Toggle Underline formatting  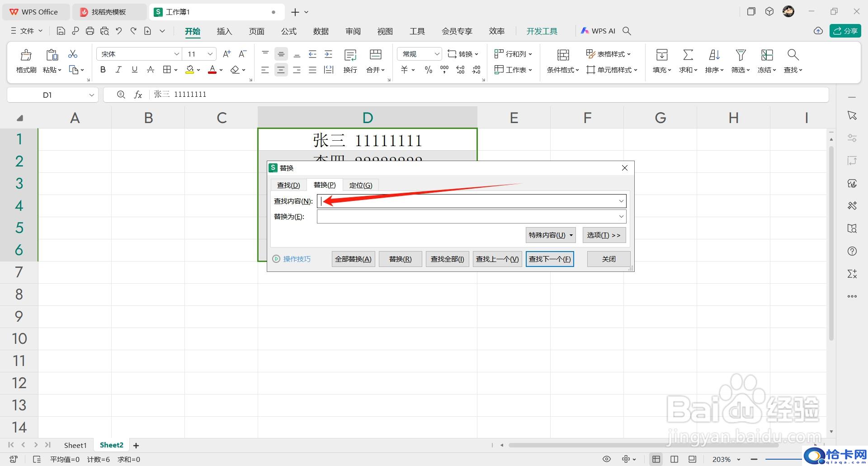(134, 70)
